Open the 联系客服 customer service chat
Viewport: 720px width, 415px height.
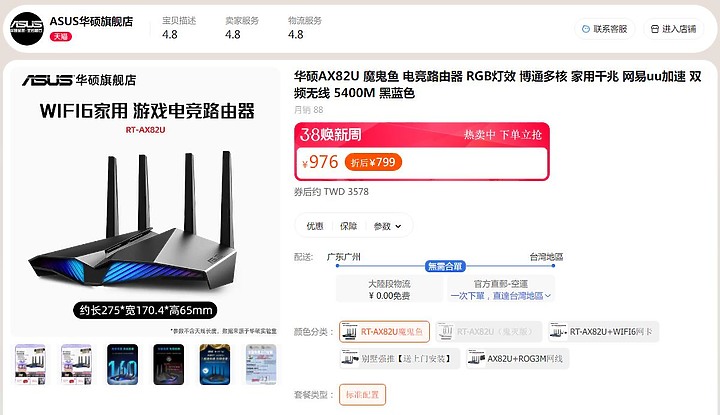tap(604, 29)
